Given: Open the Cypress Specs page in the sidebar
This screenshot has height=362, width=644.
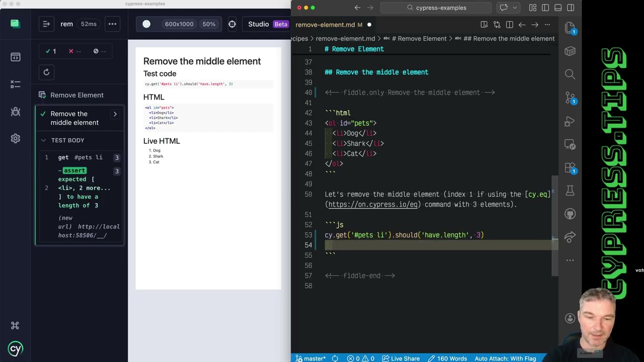Looking at the screenshot, I should (x=15, y=57).
